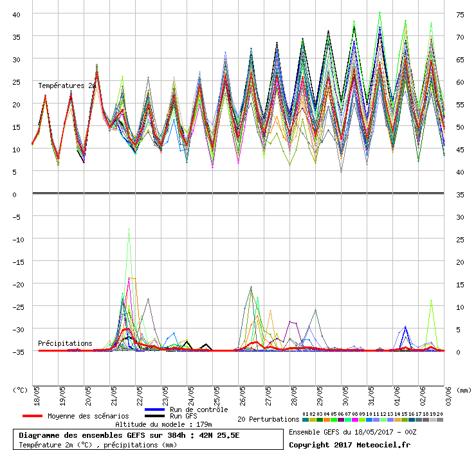Image resolution: width=476 pixels, height=450 pixels.
Task: Click the 19/05 date label
Action: pos(62,396)
